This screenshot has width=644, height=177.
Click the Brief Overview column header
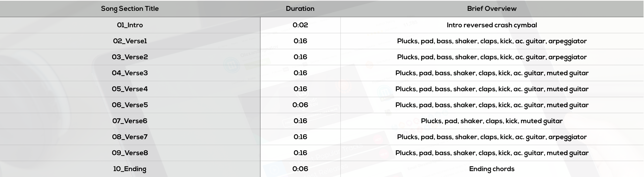click(492, 9)
